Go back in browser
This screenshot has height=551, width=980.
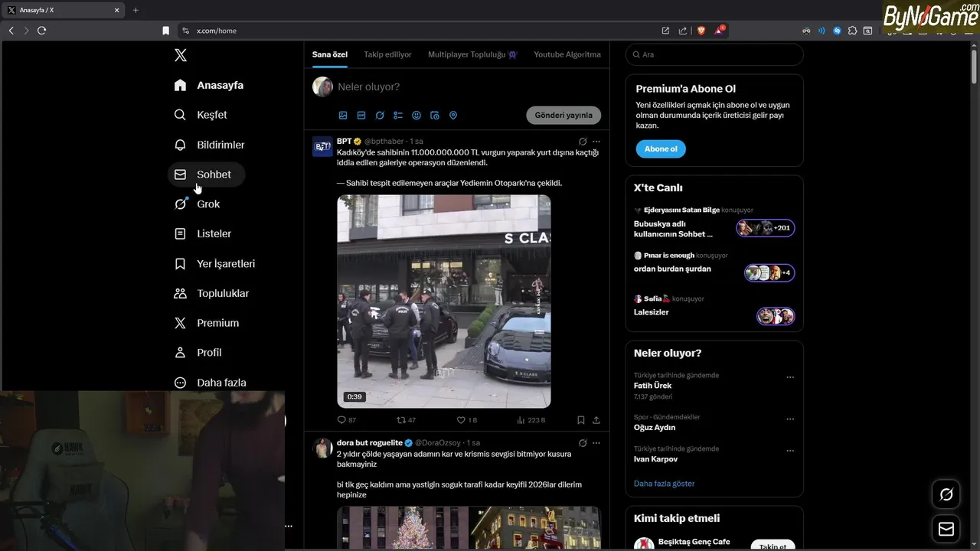(11, 31)
